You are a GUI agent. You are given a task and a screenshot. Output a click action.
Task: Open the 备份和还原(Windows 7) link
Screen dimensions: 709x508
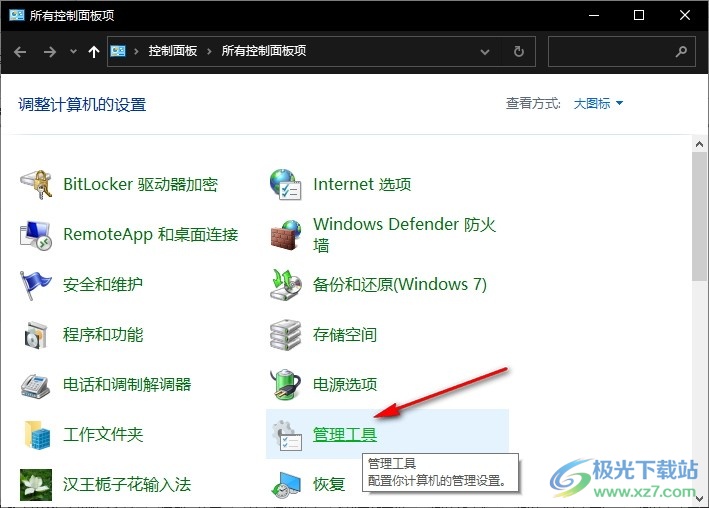click(400, 285)
